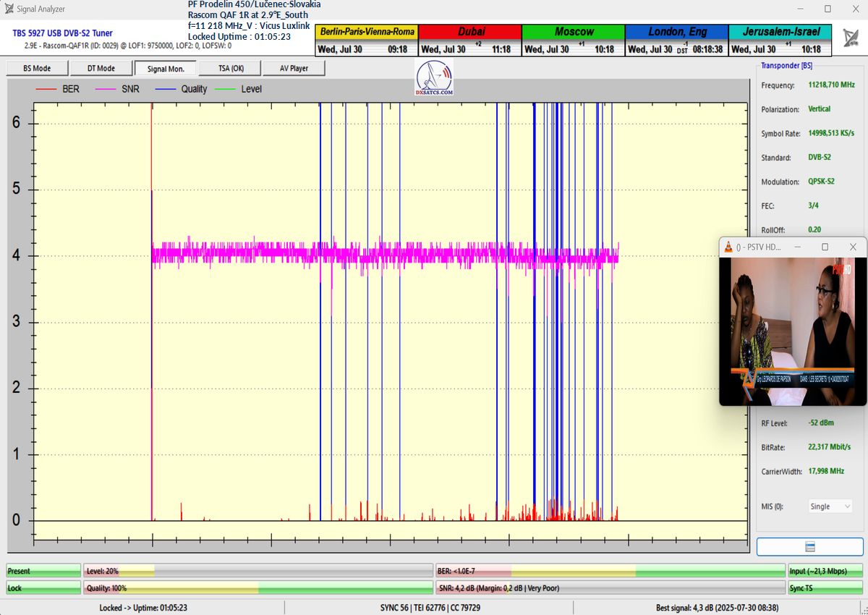Open the MIS Single dropdown
Viewport: 868px width, 615px height.
pyautogui.click(x=830, y=506)
